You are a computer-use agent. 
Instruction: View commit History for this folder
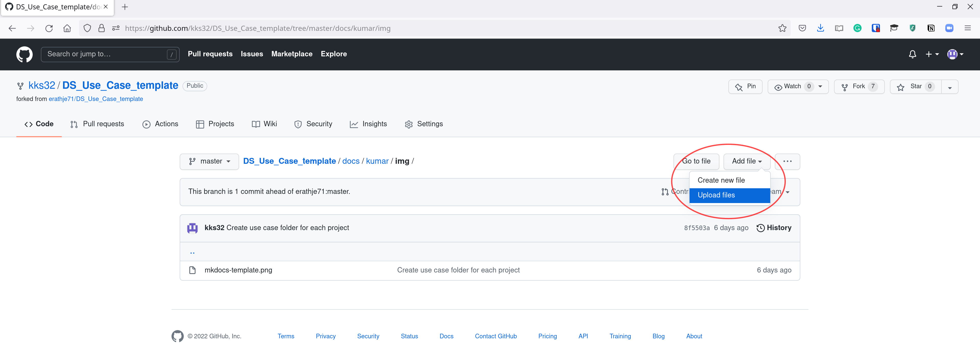(774, 228)
